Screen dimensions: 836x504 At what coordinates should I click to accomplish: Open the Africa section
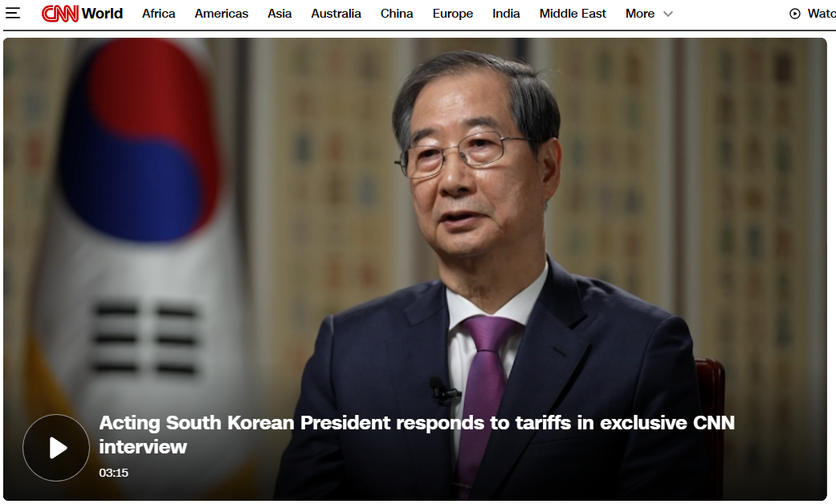pyautogui.click(x=158, y=14)
